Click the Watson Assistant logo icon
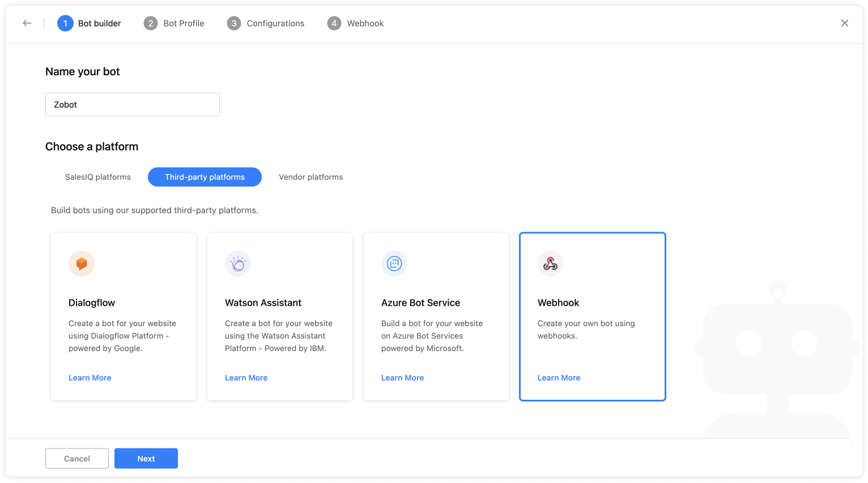 [238, 264]
